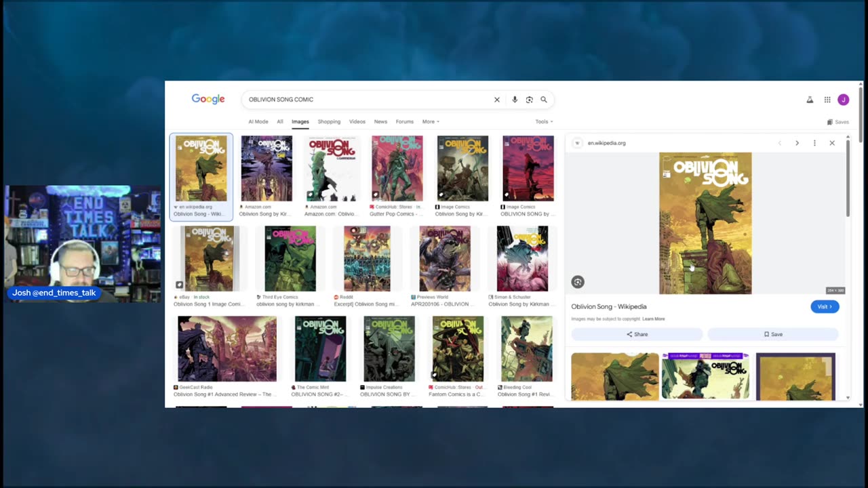Go to the next image in preview panel
This screenshot has width=868, height=488.
(x=797, y=143)
